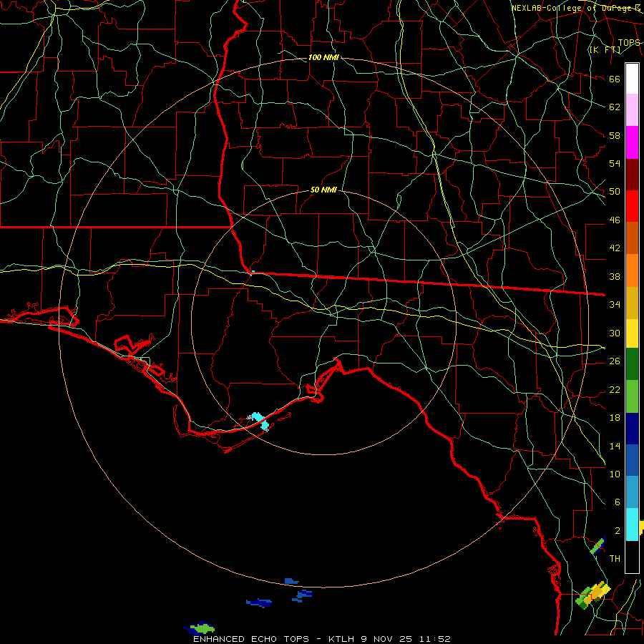
Task: Select the light green legend swatch
Action: pyautogui.click(x=632, y=396)
